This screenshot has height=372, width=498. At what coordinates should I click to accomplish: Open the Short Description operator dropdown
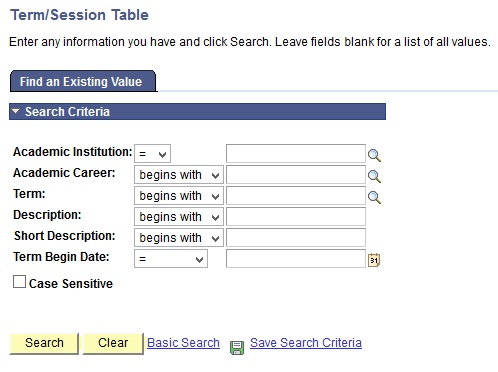coord(179,238)
